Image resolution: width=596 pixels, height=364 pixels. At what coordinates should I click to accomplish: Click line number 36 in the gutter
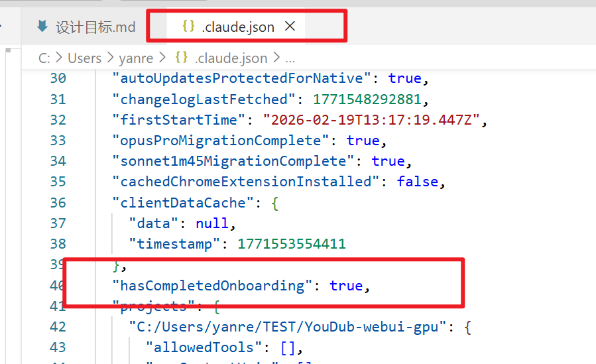(58, 202)
